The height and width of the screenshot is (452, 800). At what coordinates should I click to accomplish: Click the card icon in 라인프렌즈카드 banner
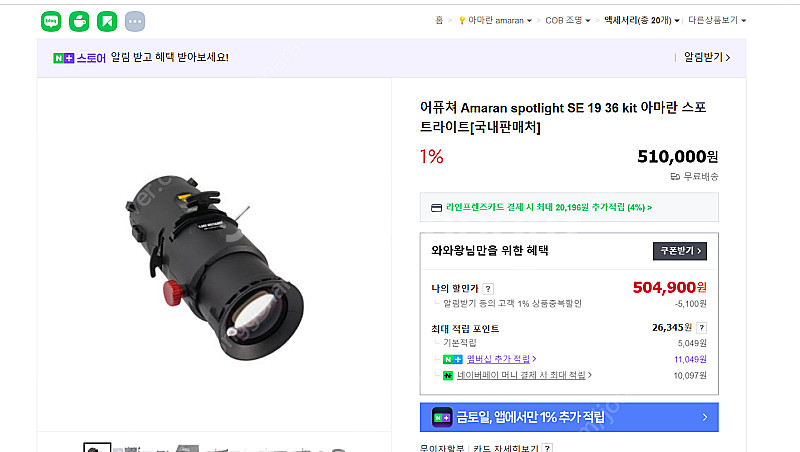[x=436, y=208]
